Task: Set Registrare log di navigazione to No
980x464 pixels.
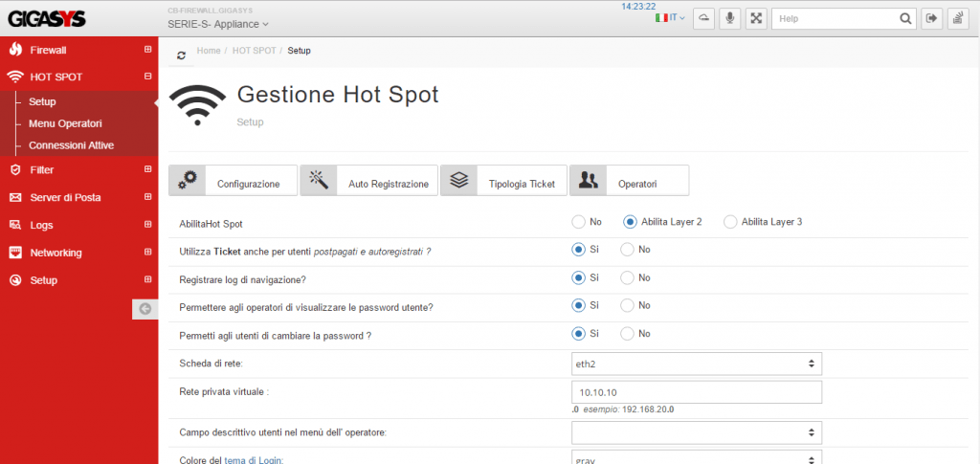Action: [627, 277]
